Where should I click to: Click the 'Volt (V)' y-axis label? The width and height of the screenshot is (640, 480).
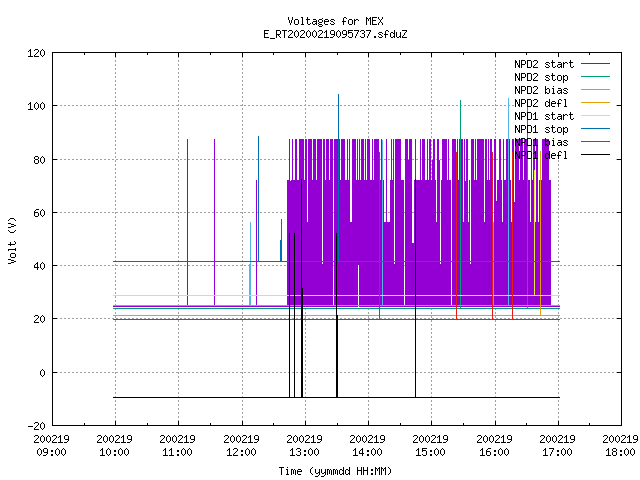point(12,240)
